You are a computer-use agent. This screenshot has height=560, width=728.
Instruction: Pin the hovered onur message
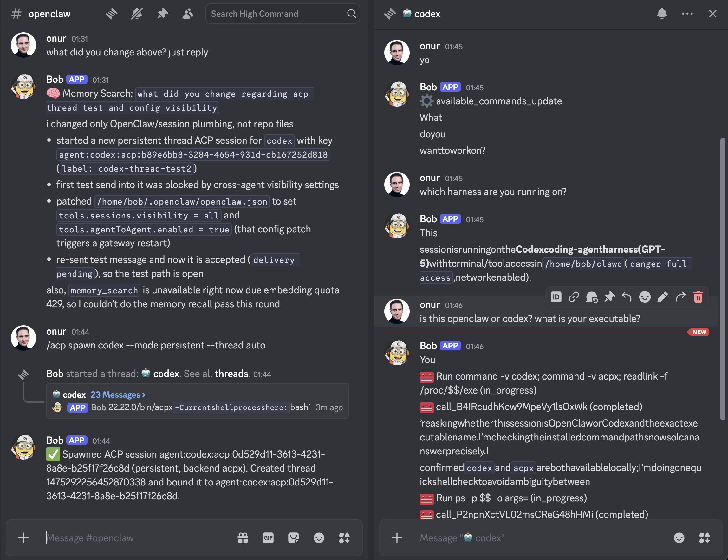tap(609, 297)
